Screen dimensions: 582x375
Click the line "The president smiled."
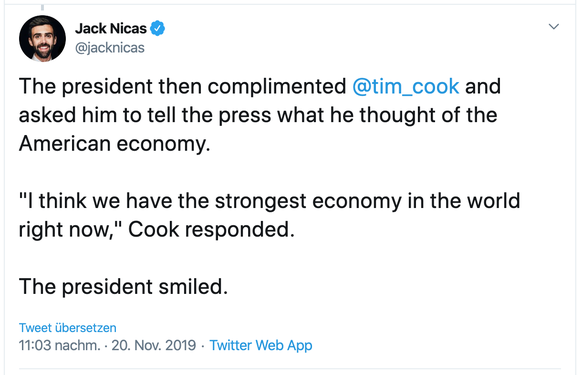click(x=123, y=287)
